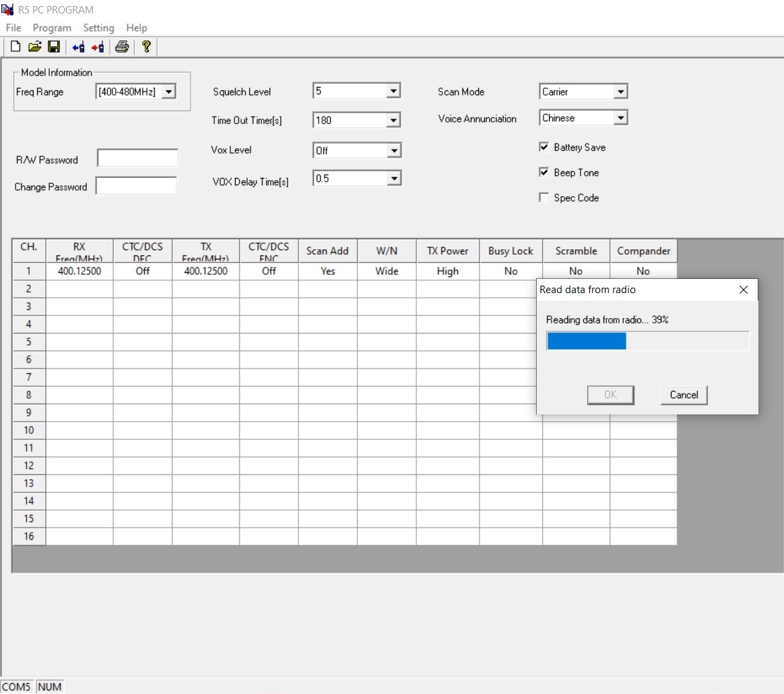784x694 pixels.
Task: Open the Program menu
Action: point(52,28)
